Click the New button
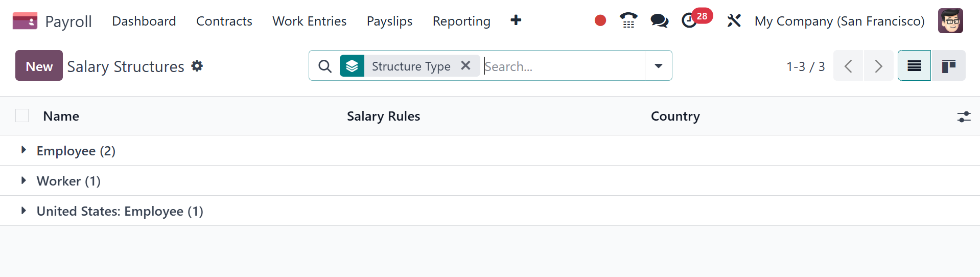This screenshot has height=277, width=980. pyautogui.click(x=39, y=66)
